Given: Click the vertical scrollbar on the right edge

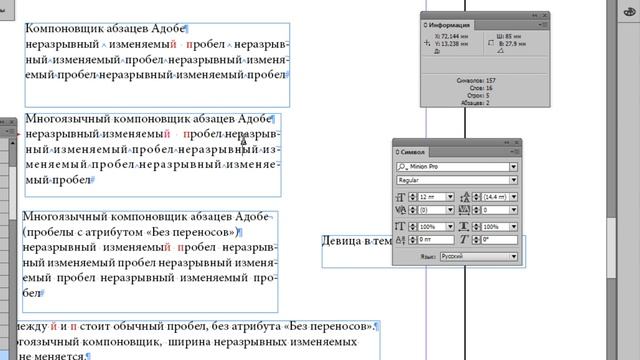Looking at the screenshot, I should [x=611, y=248].
